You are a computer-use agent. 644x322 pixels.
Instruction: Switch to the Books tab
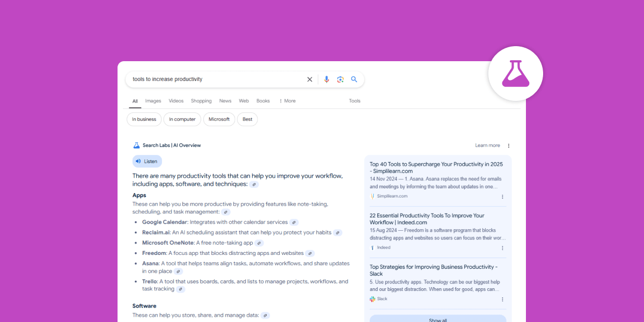(x=263, y=101)
